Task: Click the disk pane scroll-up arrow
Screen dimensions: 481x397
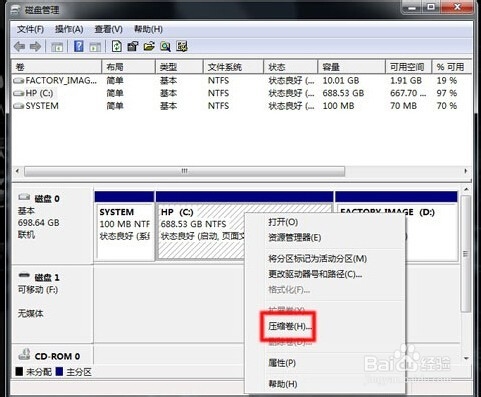Action: (x=466, y=190)
